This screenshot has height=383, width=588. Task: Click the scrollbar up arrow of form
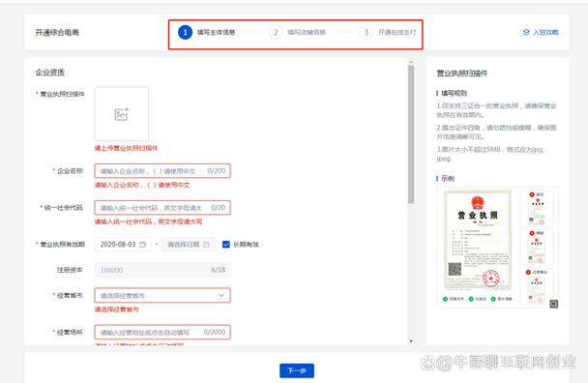click(x=411, y=62)
